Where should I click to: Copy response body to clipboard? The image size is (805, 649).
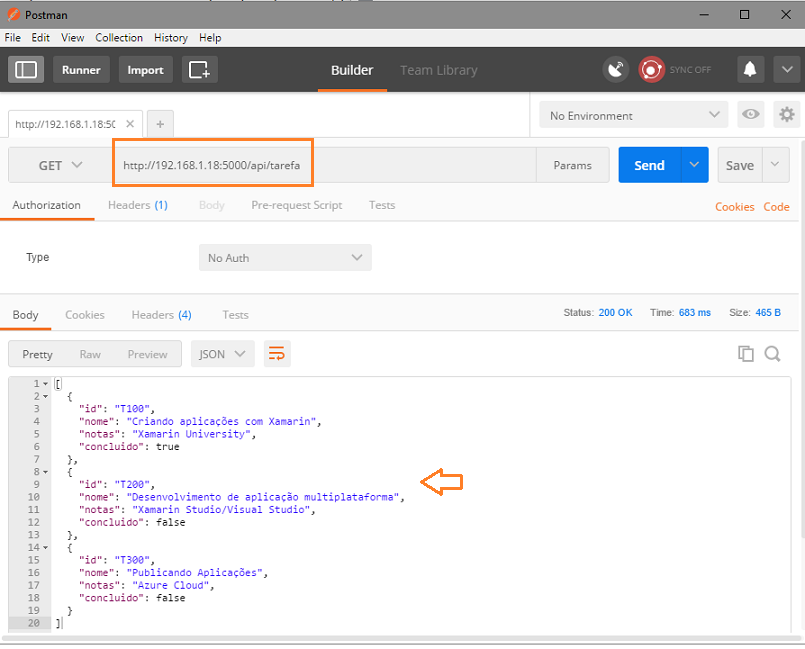pos(745,354)
